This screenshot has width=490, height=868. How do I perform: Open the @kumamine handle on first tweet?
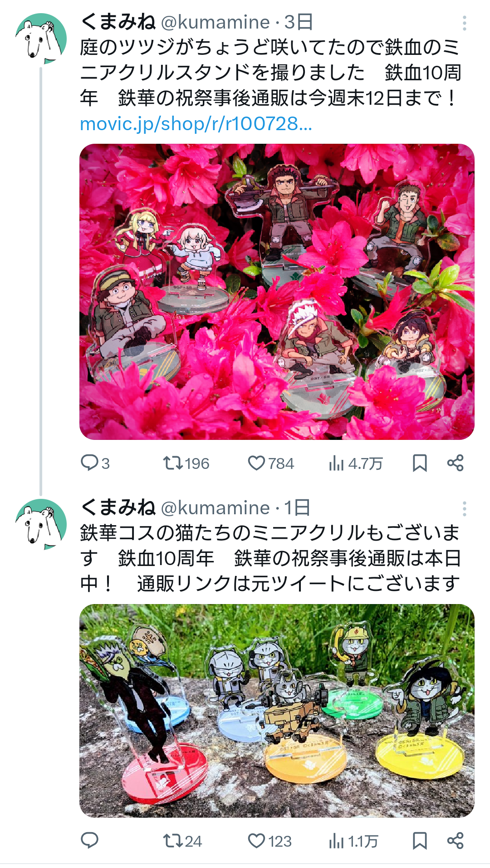[216, 22]
